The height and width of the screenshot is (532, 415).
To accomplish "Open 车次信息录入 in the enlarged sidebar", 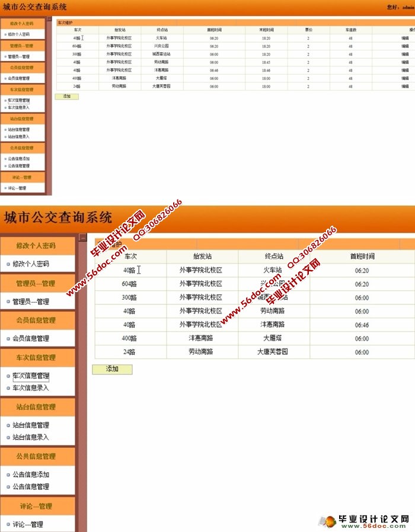I will pos(31,388).
